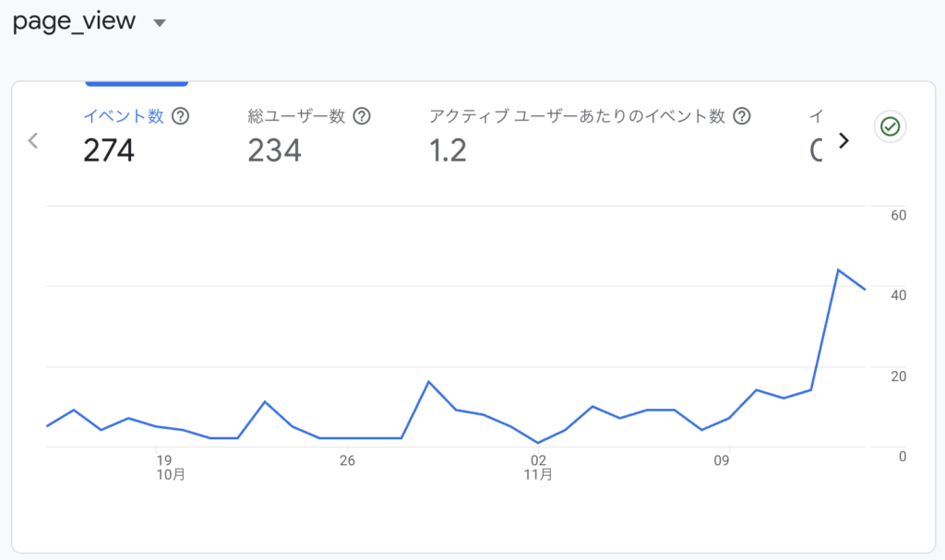Click the dip data point near November 2
Screen dimensions: 945x560
539,444
